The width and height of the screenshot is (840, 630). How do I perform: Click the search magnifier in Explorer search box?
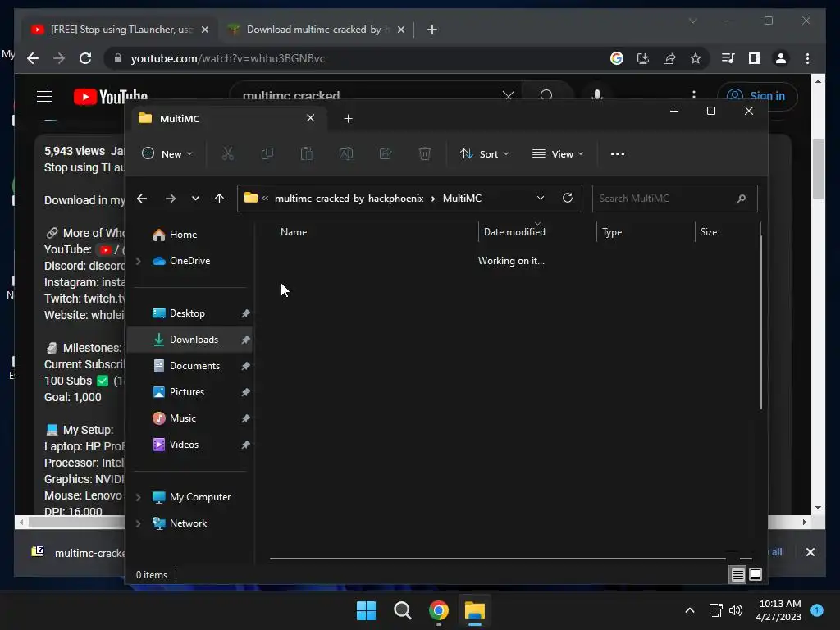click(741, 199)
